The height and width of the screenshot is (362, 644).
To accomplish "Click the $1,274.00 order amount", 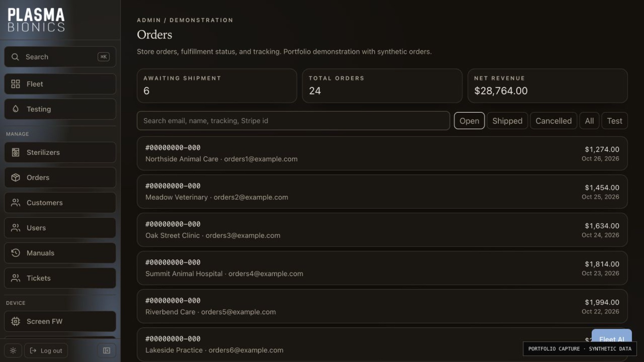I will 602,150.
